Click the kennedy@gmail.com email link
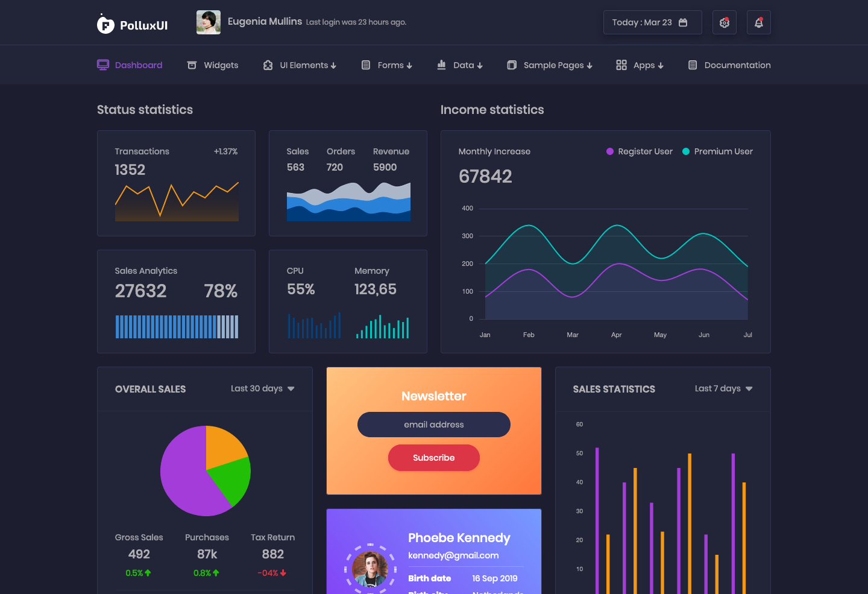Viewport: 868px width, 594px height. [x=453, y=555]
